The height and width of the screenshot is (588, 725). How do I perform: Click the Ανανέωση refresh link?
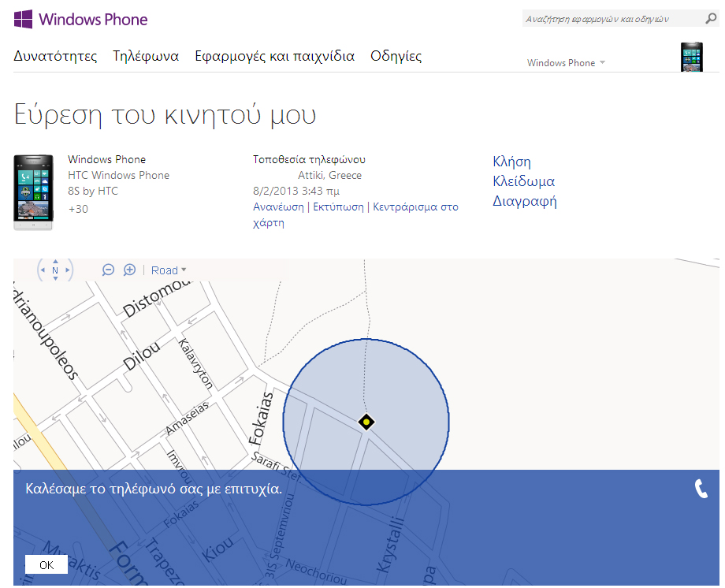pyautogui.click(x=278, y=207)
